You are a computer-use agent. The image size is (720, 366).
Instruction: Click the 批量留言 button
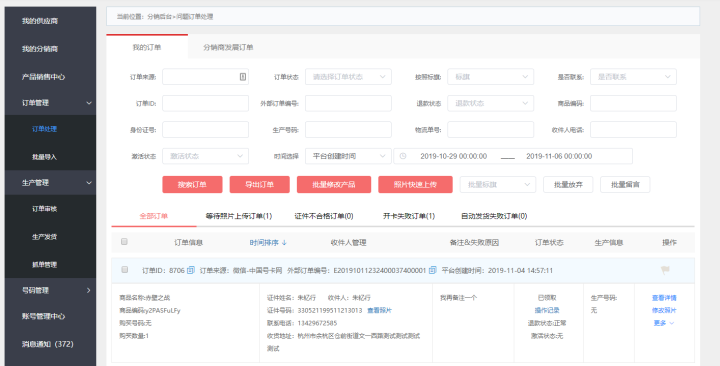pyautogui.click(x=625, y=185)
